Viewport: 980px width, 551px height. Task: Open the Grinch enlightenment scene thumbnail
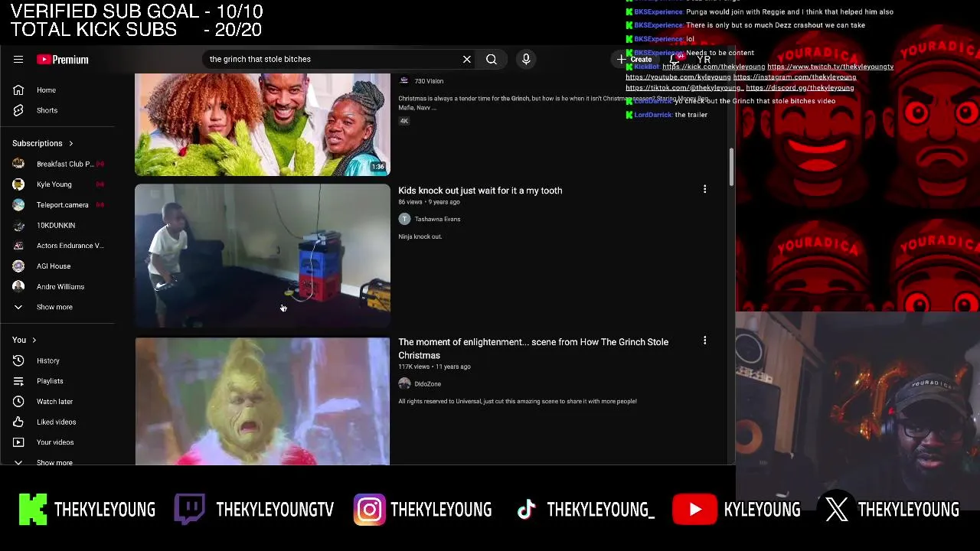pos(263,401)
